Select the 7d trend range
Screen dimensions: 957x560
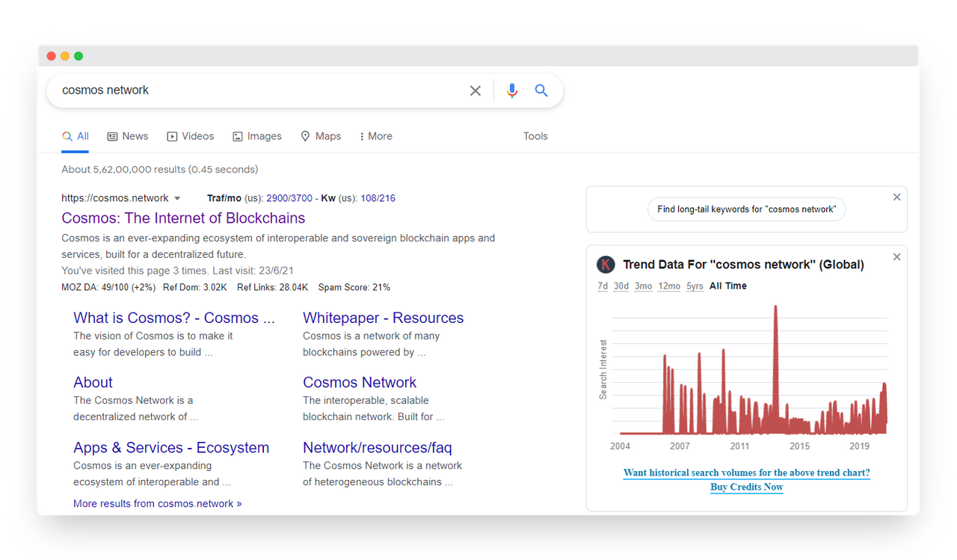(x=603, y=286)
